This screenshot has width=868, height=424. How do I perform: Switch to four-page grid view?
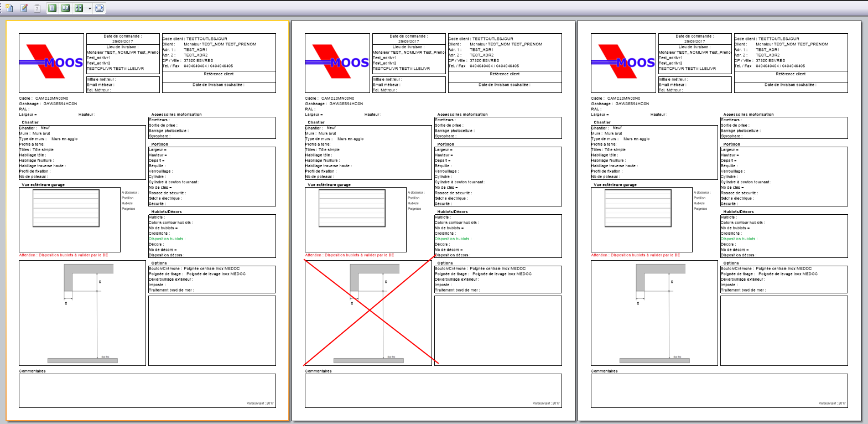pos(79,8)
